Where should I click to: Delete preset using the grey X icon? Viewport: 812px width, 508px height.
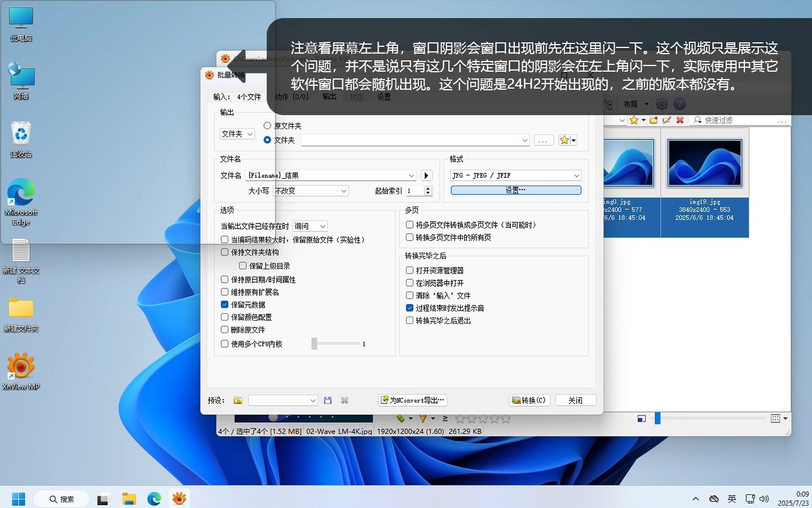pos(345,400)
